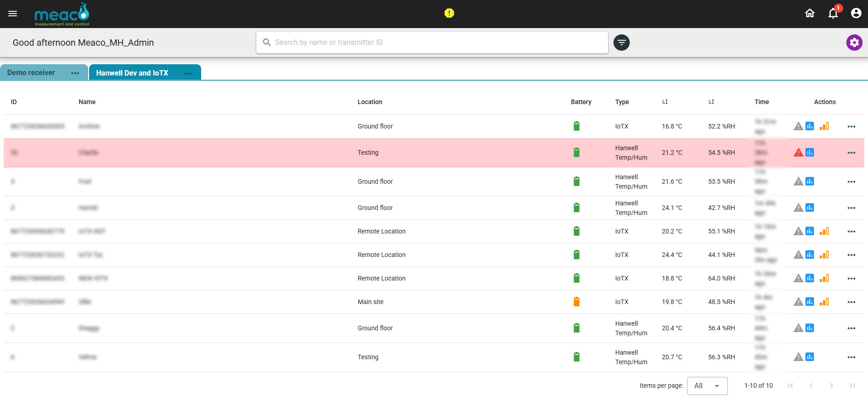Open graph icon in 24.1 °C row
The width and height of the screenshot is (868, 409).
810,208
